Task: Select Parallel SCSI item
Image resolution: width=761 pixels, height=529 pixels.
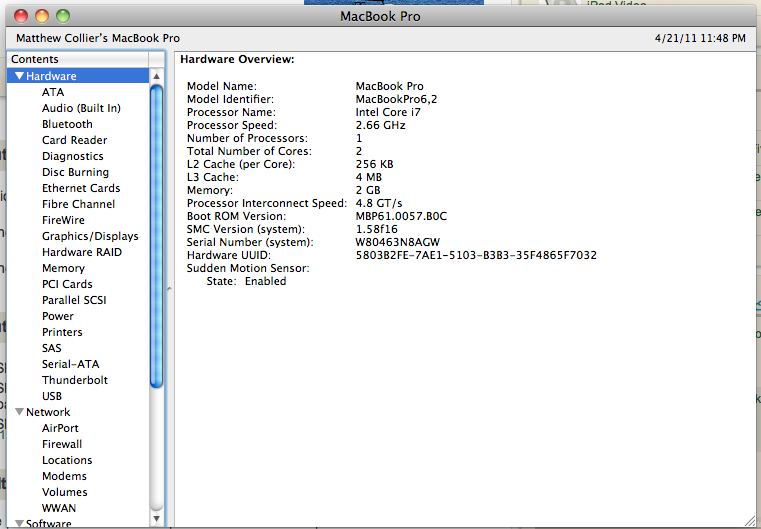Action: pos(74,300)
